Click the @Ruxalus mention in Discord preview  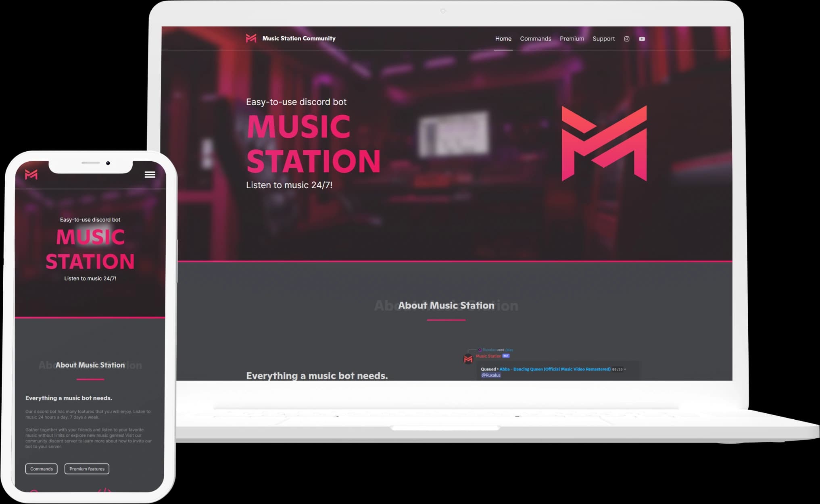point(491,375)
